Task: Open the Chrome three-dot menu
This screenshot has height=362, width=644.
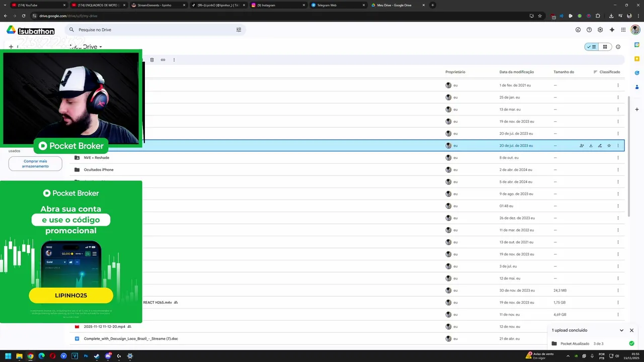Action: 638,16
